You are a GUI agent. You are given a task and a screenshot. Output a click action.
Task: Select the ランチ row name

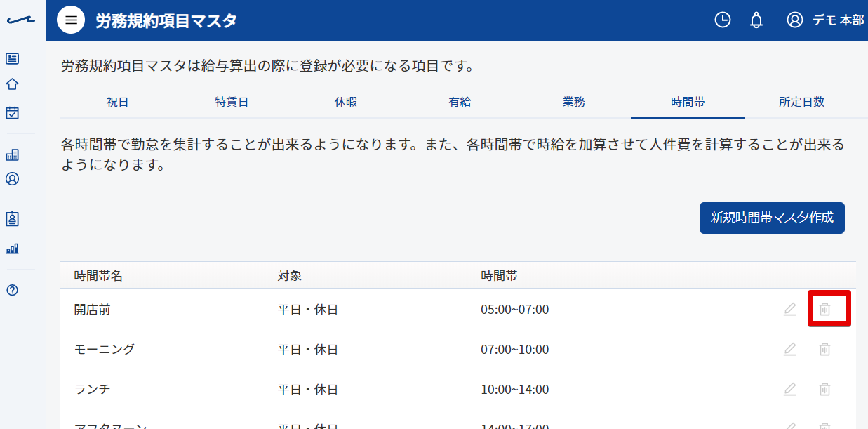coord(92,389)
